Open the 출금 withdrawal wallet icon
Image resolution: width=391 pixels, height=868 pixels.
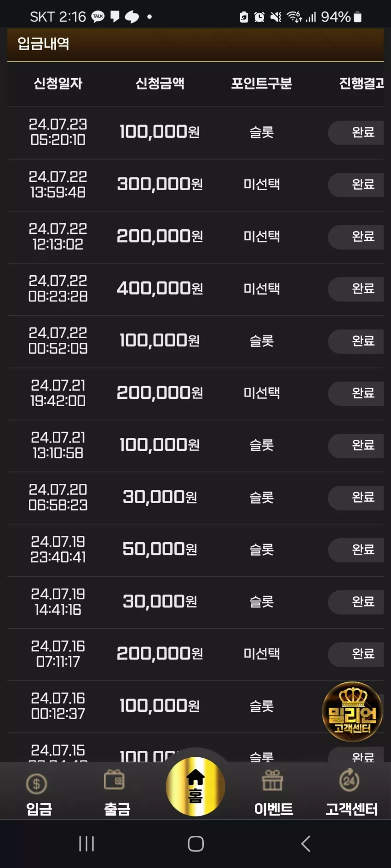point(114,780)
